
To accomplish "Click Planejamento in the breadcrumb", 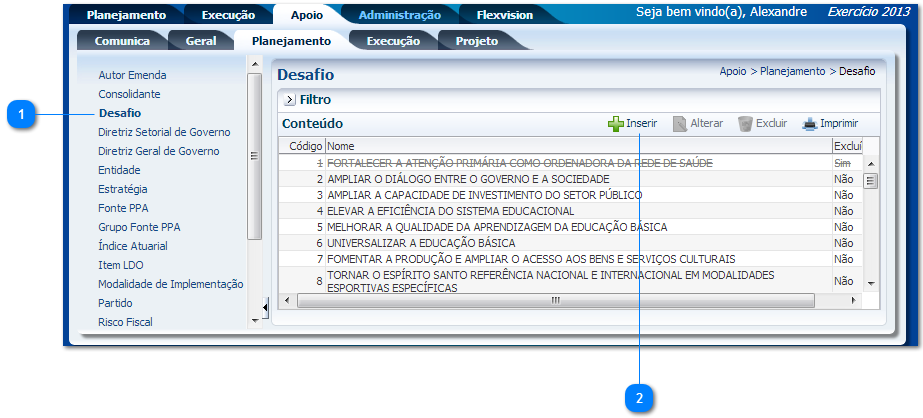I will pyautogui.click(x=792, y=71).
